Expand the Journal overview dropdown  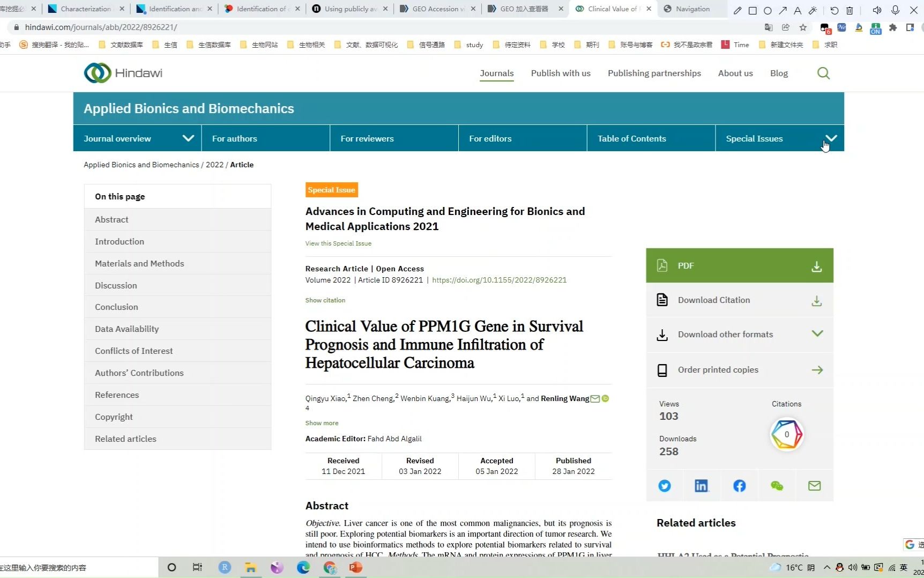(x=188, y=138)
